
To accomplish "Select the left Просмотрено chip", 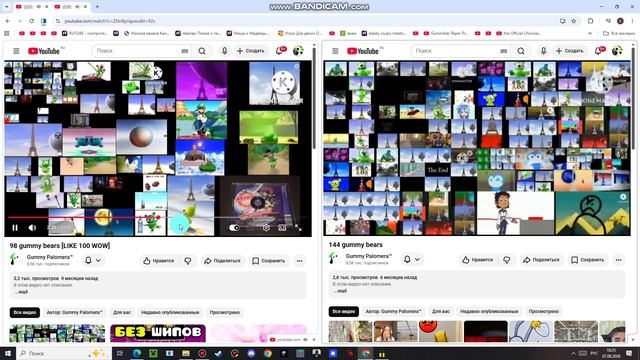I will click(x=224, y=312).
